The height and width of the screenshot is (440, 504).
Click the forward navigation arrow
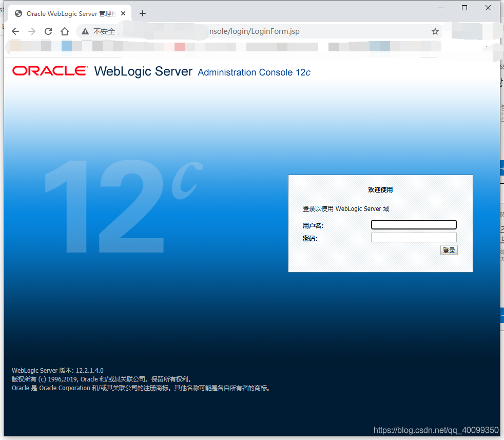click(31, 31)
